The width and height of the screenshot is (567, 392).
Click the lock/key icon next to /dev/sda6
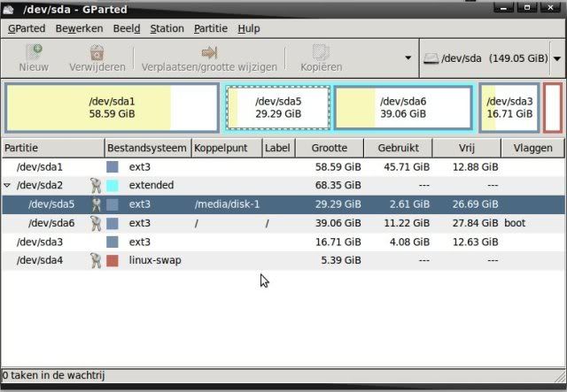(96, 223)
